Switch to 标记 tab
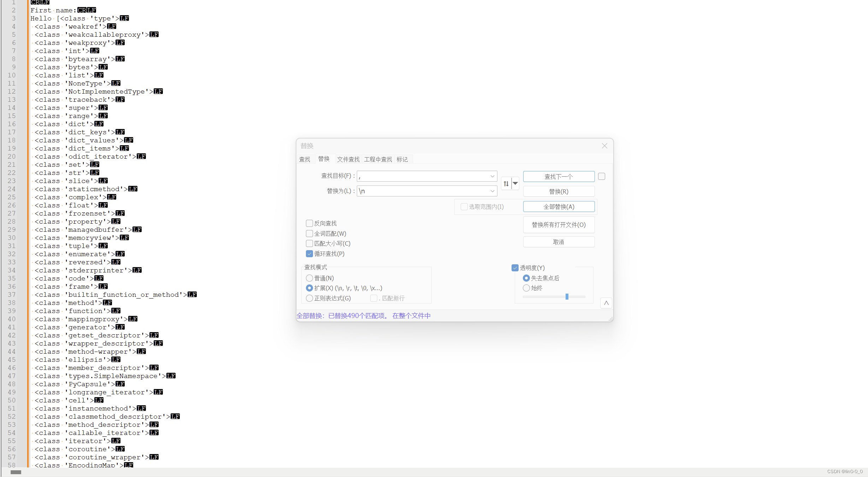Image resolution: width=868 pixels, height=477 pixels. tap(402, 159)
